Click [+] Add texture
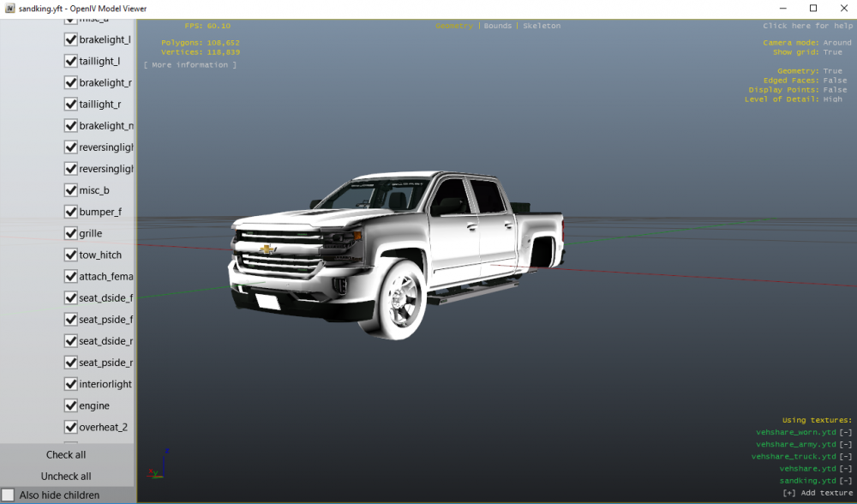The height and width of the screenshot is (504, 857). click(x=818, y=493)
